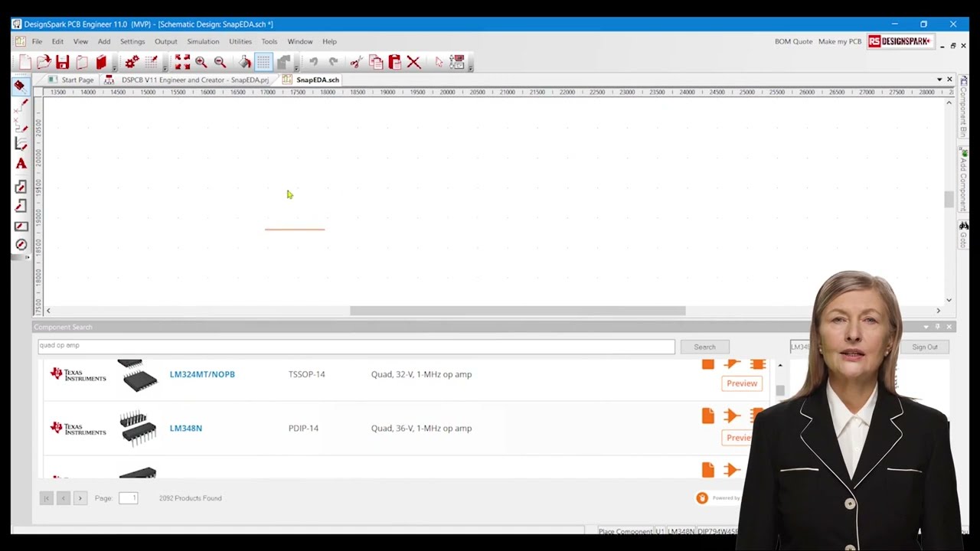The height and width of the screenshot is (551, 980).
Task: Open the Component Bin side panel
Action: (963, 107)
